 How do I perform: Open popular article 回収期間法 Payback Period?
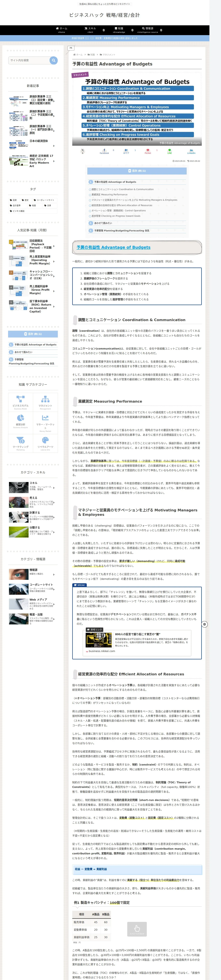click(x=33, y=246)
